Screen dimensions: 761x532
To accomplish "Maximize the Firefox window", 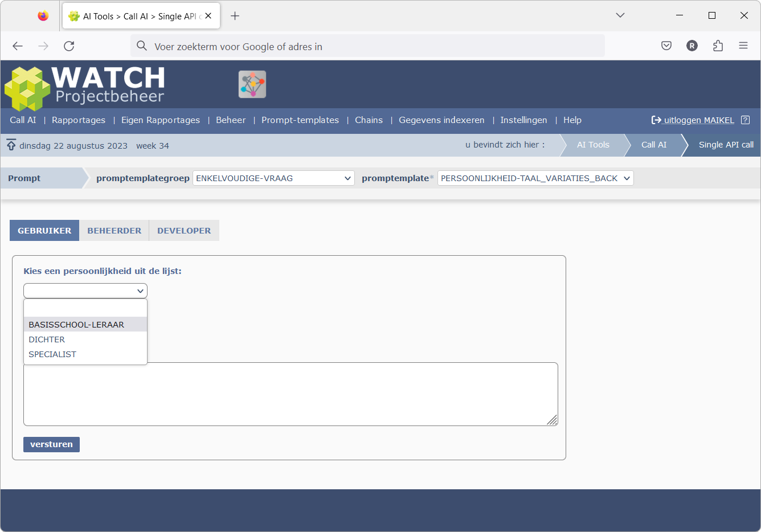I will (712, 15).
